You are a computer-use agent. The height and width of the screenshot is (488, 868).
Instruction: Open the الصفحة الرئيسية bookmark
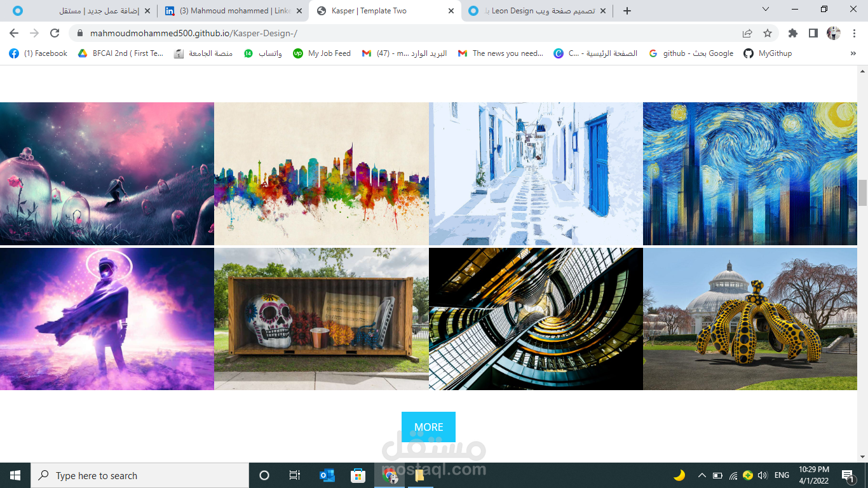pos(595,53)
